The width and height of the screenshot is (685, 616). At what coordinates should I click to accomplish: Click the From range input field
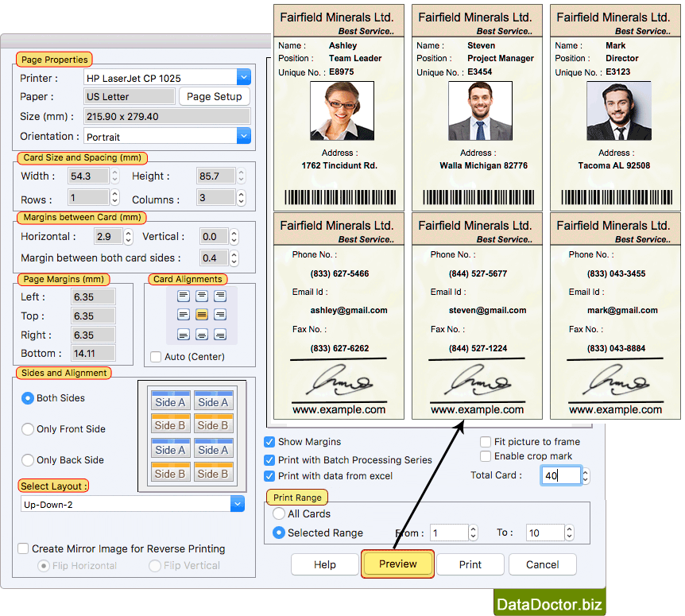(449, 533)
